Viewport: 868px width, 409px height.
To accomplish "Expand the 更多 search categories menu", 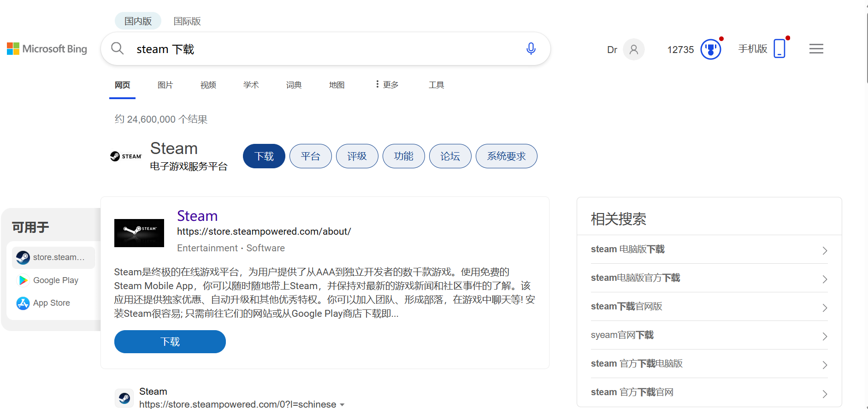I will click(x=387, y=85).
